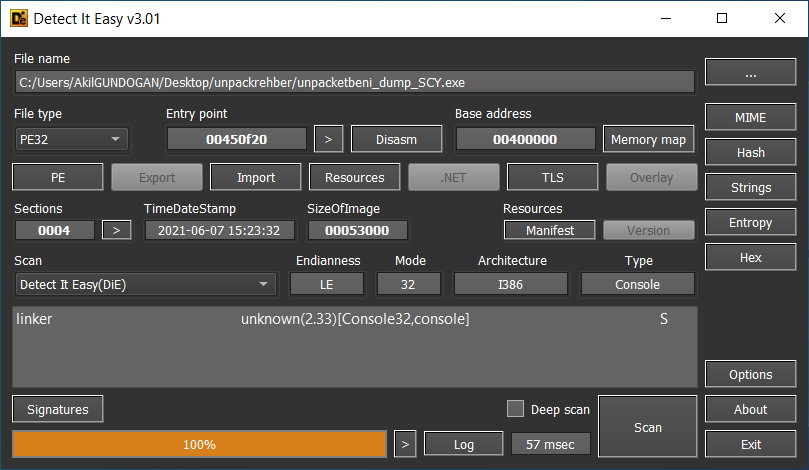
Task: Open the Log window
Action: point(463,444)
